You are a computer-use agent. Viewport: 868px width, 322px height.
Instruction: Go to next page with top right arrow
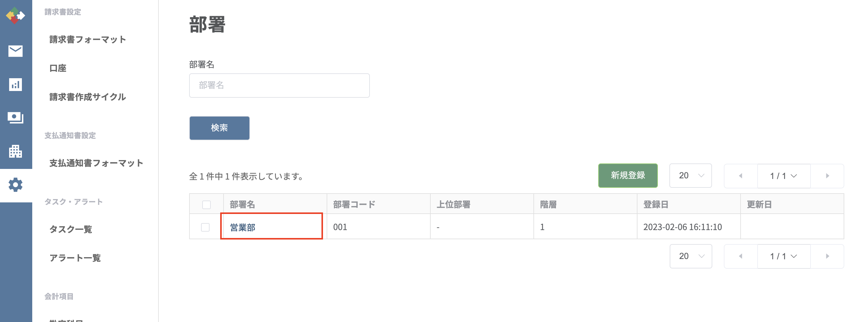(827, 176)
